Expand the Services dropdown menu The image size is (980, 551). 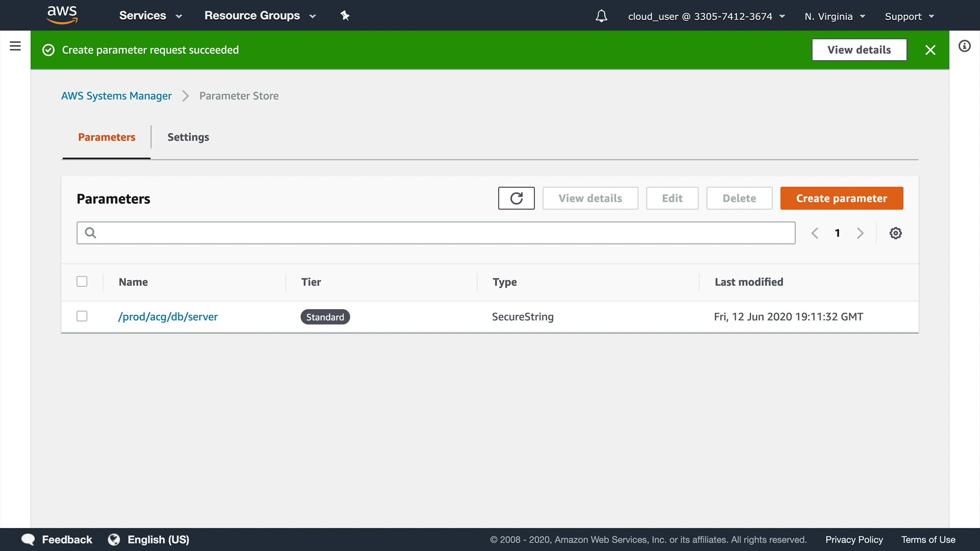tap(151, 16)
